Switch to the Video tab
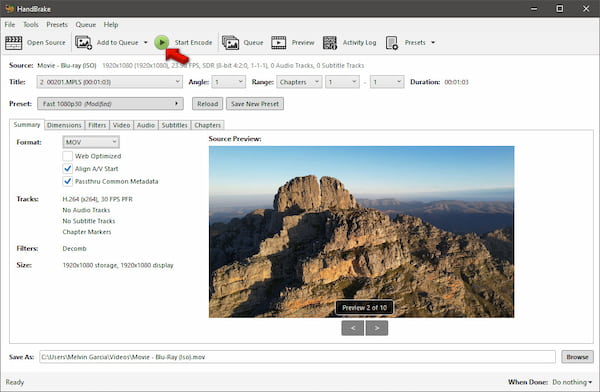600x392 pixels. pos(122,125)
